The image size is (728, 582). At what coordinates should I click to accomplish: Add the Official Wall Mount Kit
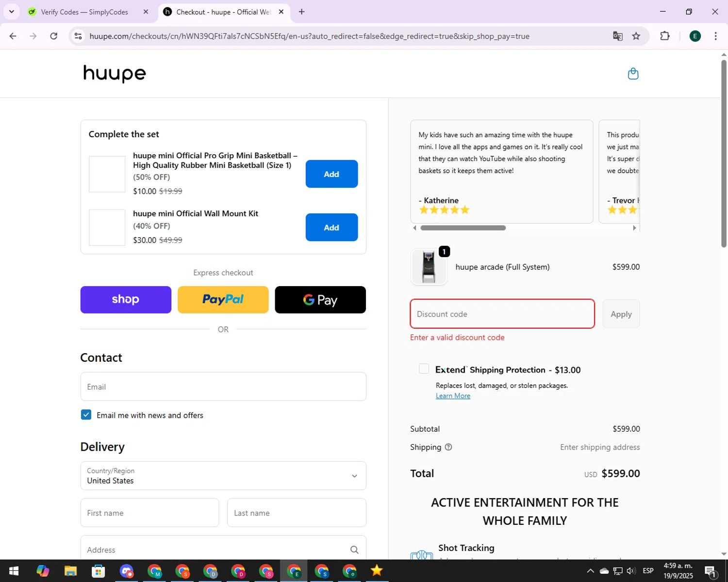click(331, 227)
